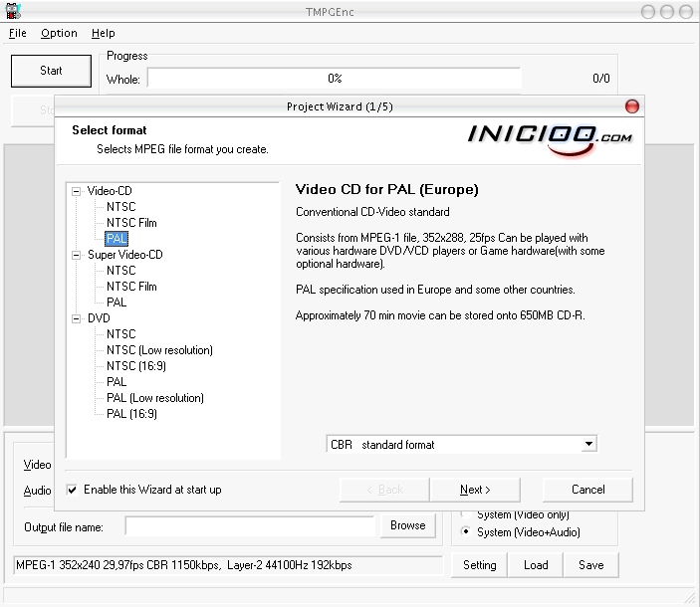Select DVD PAL (16:9)
This screenshot has width=700, height=607.
(x=131, y=414)
